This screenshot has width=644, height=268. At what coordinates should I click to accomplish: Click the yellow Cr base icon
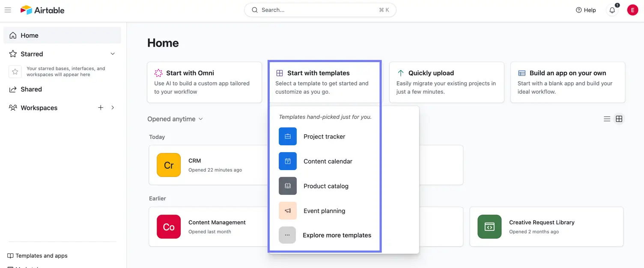click(169, 165)
